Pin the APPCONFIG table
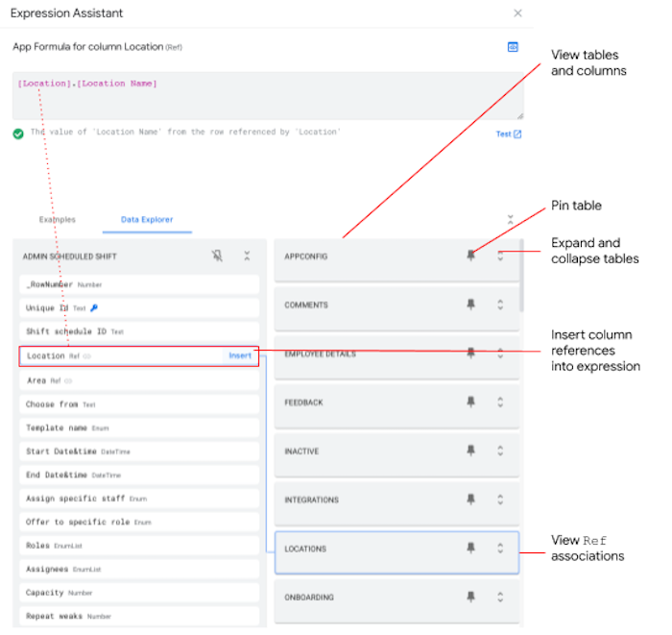The height and width of the screenshot is (635, 672). point(470,256)
